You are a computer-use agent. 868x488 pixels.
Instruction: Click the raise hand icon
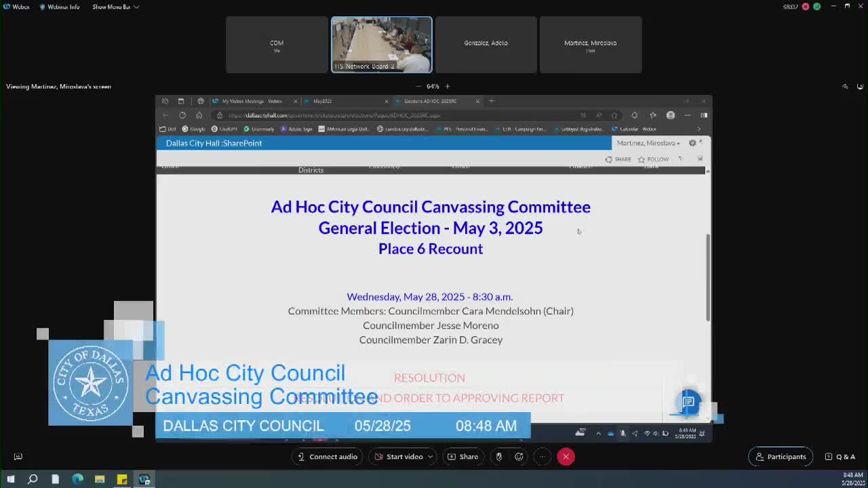[x=499, y=457]
